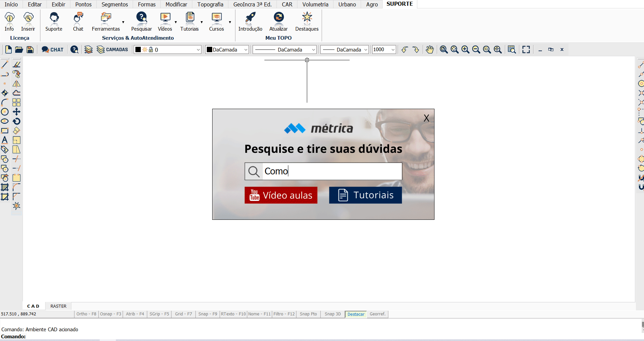The width and height of the screenshot is (644, 341).
Task: Click the Vídeo aulas button
Action: (281, 195)
